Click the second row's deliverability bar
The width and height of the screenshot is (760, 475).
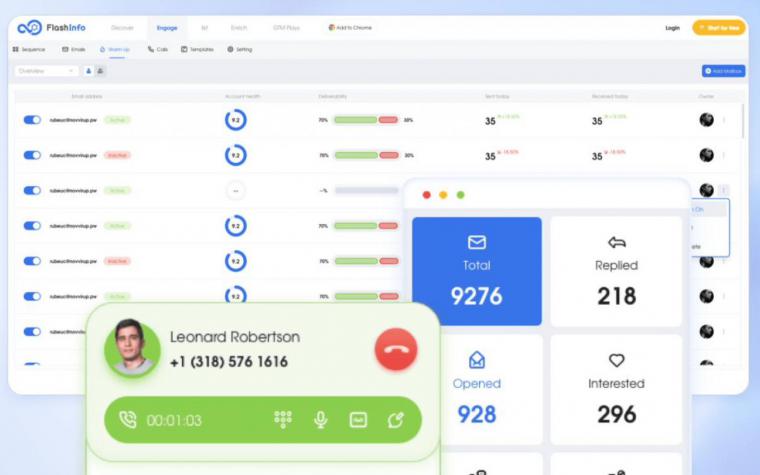pyautogui.click(x=366, y=155)
